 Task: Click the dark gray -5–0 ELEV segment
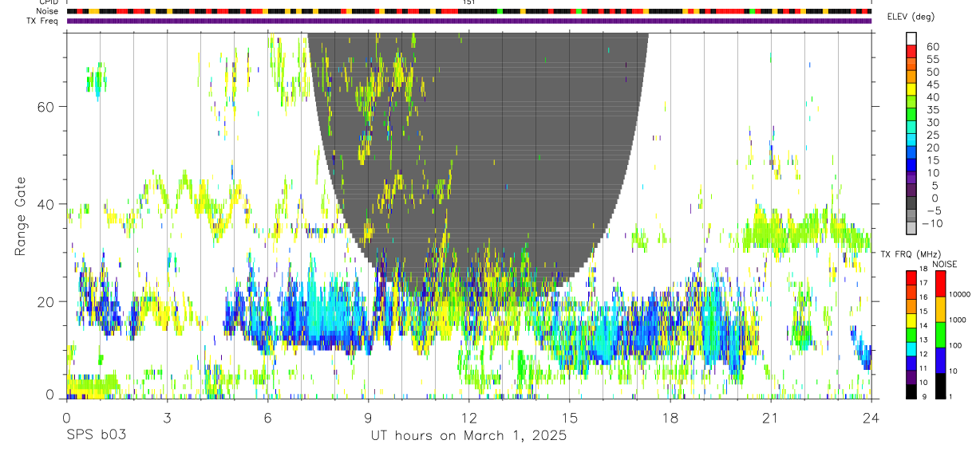(x=911, y=203)
